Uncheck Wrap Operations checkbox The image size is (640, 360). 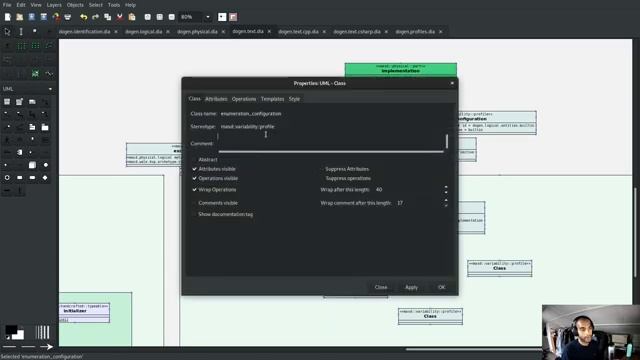pyautogui.click(x=194, y=189)
